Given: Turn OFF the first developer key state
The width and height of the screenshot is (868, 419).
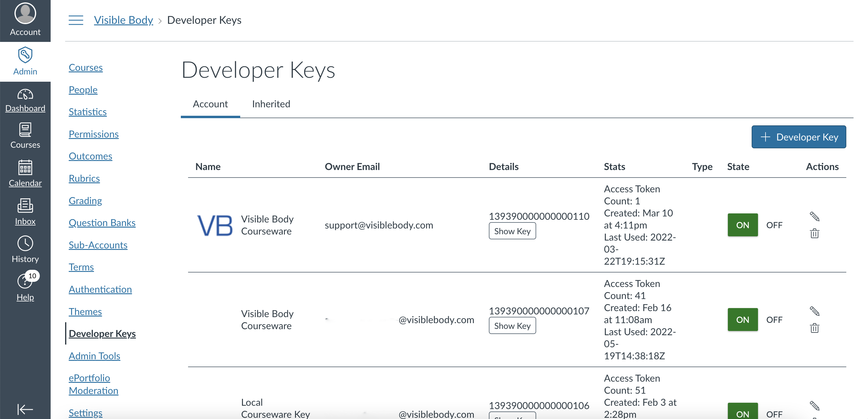Looking at the screenshot, I should [774, 225].
